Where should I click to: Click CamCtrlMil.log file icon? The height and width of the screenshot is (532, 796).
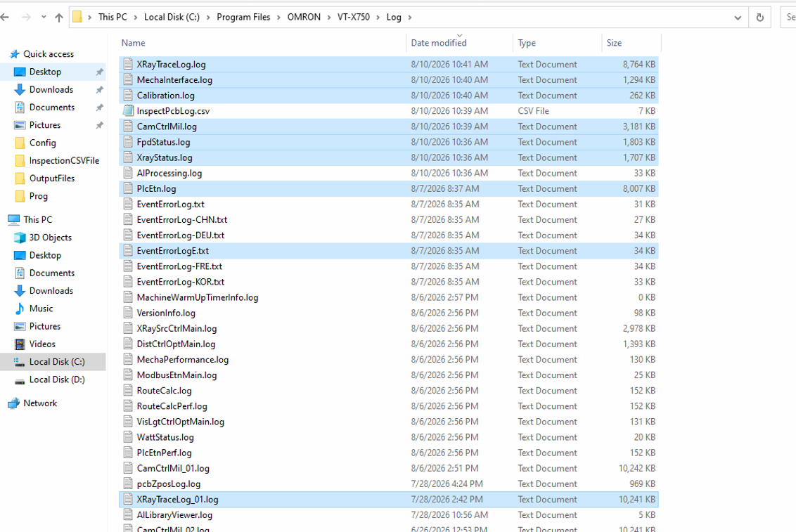(128, 126)
